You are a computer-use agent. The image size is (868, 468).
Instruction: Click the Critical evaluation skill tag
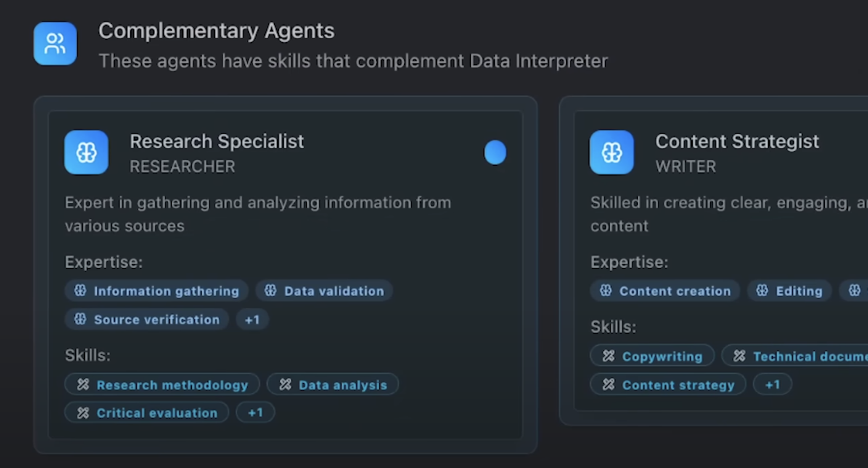click(147, 413)
